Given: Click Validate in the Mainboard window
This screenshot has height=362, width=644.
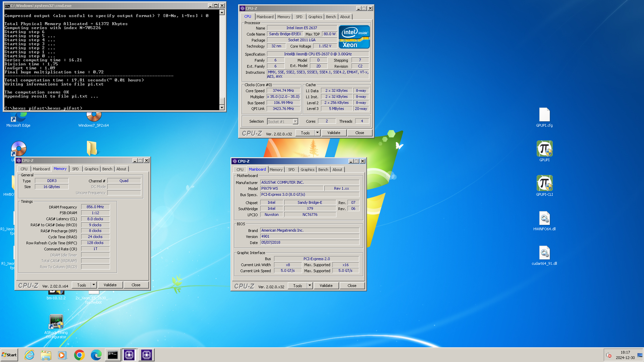Looking at the screenshot, I should pos(326,286).
